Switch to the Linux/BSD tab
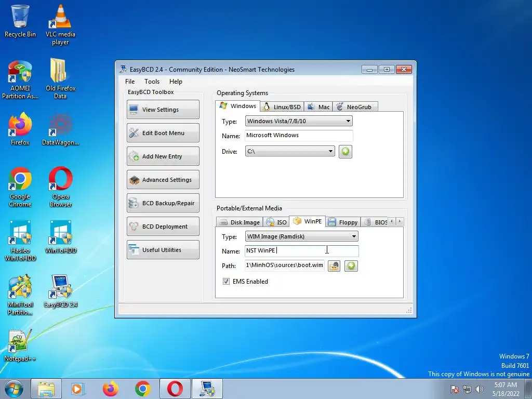The height and width of the screenshot is (399, 532). (282, 107)
